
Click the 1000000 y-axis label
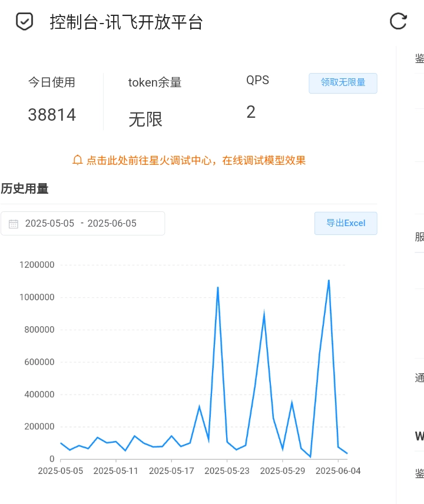pyautogui.click(x=37, y=297)
